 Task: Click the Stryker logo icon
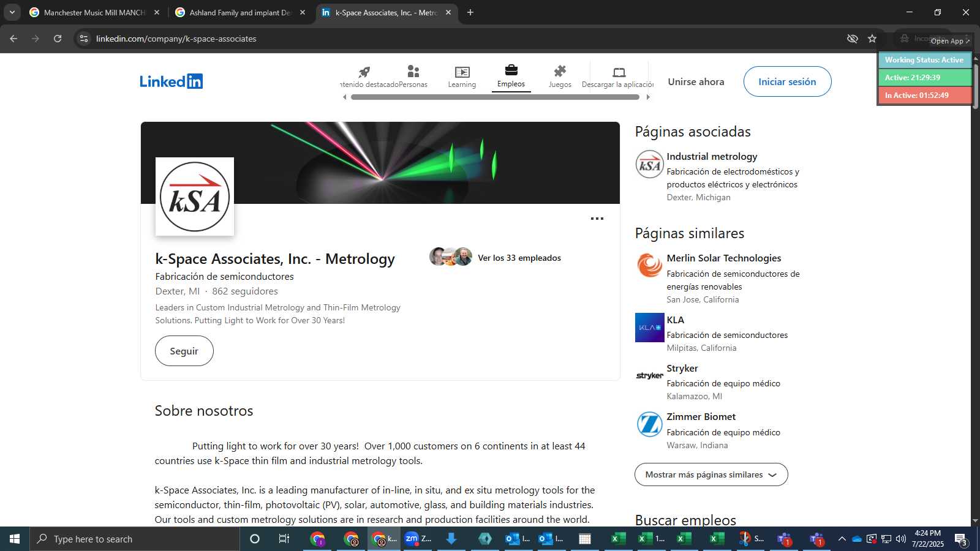[x=650, y=376]
